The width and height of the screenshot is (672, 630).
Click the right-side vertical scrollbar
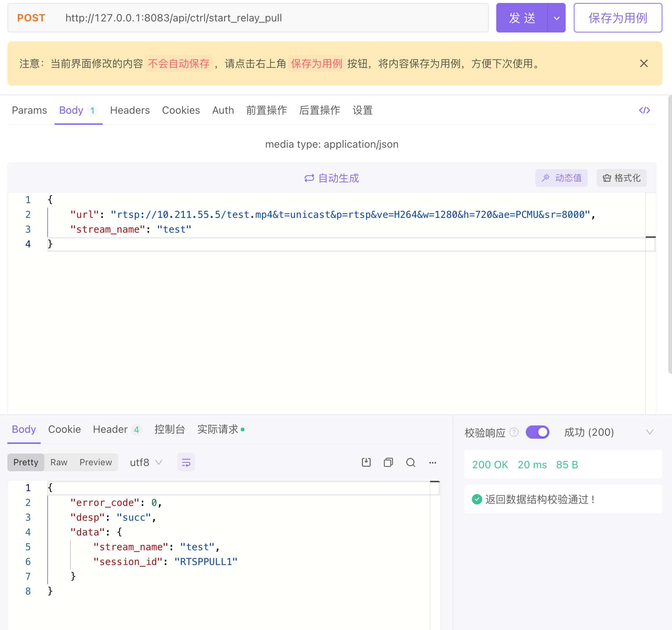point(670,234)
